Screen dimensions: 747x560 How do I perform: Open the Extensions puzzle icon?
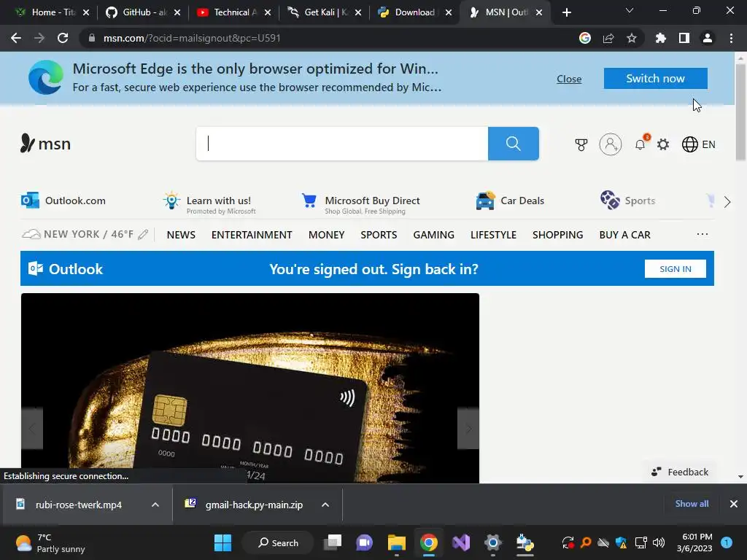[660, 38]
